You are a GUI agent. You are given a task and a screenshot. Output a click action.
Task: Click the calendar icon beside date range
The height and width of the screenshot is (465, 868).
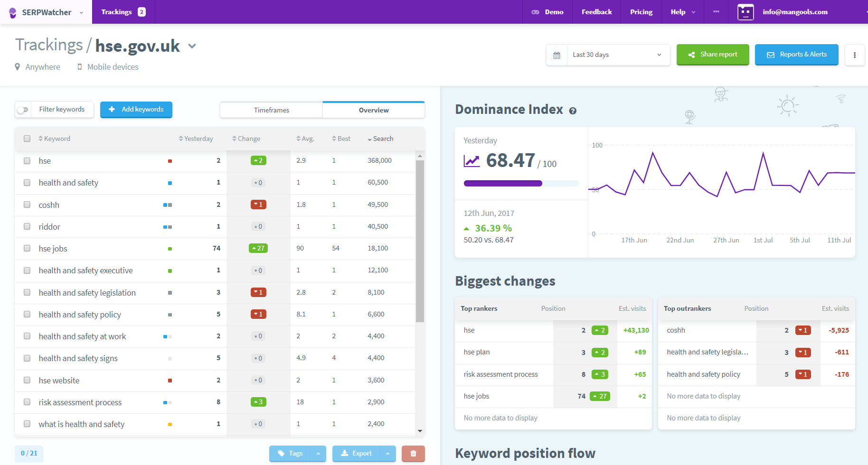(557, 55)
